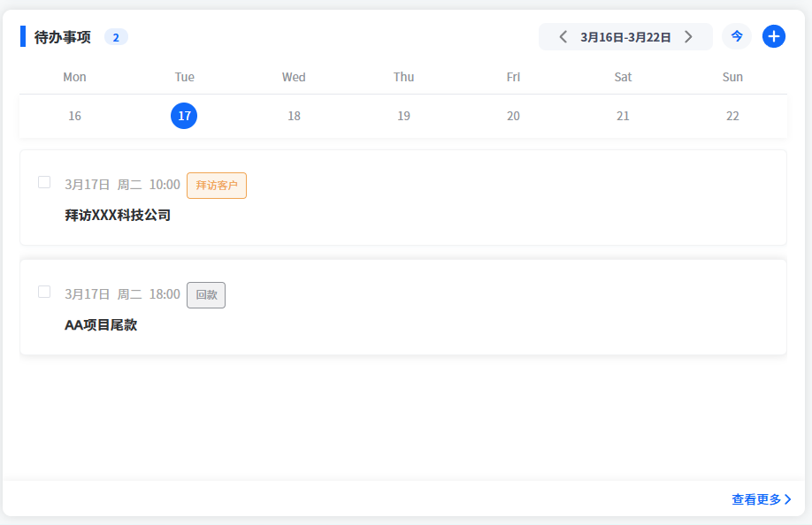The image size is (812, 525).
Task: Click the blue plus add-todo icon
Action: 774,36
